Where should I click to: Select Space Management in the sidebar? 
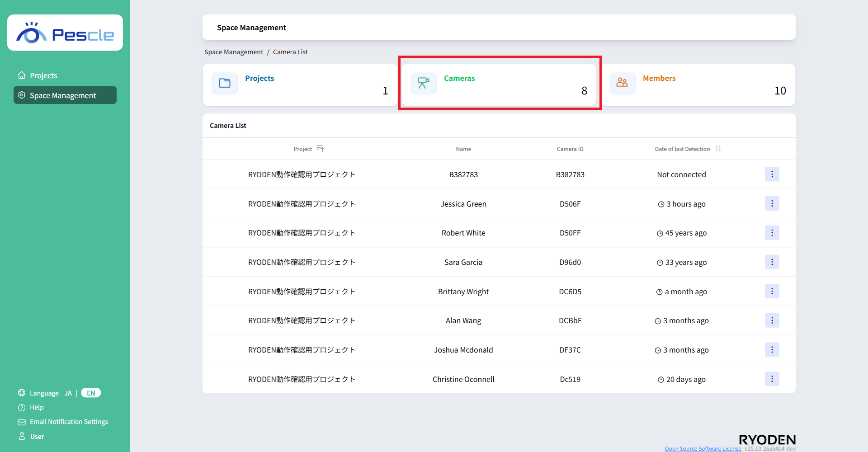tap(63, 95)
